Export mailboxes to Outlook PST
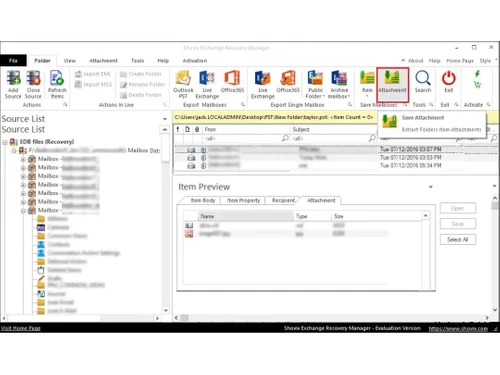This screenshot has height=375, width=500. click(183, 84)
